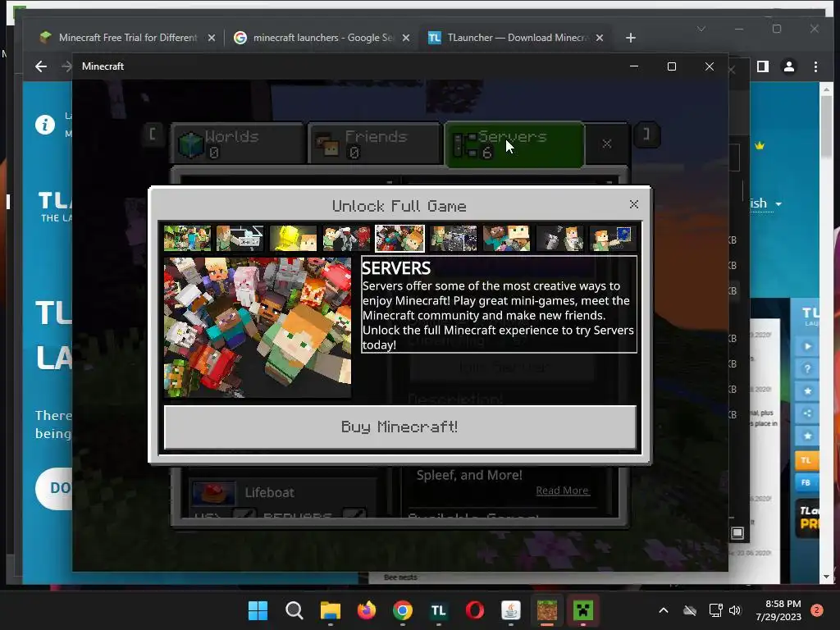Image resolution: width=840 pixels, height=630 pixels.
Task: Open Minecraft grass block taskbar icon
Action: point(547,610)
